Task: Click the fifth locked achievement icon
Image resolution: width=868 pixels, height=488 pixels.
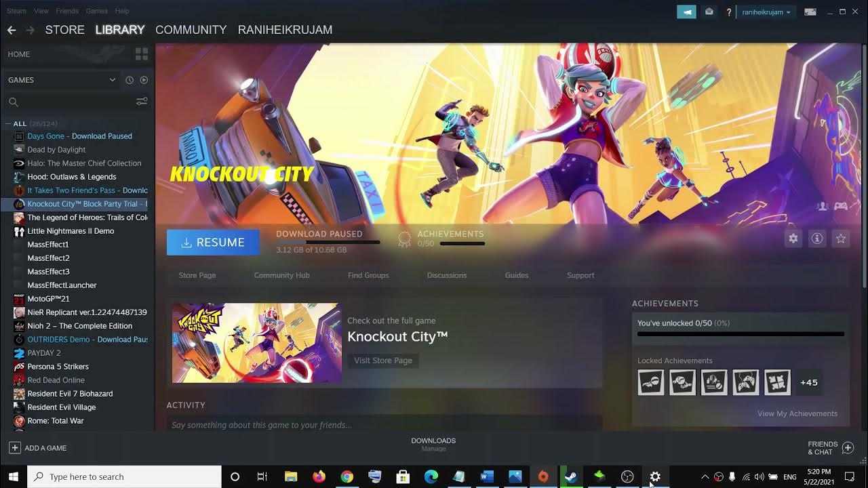Action: (x=777, y=382)
